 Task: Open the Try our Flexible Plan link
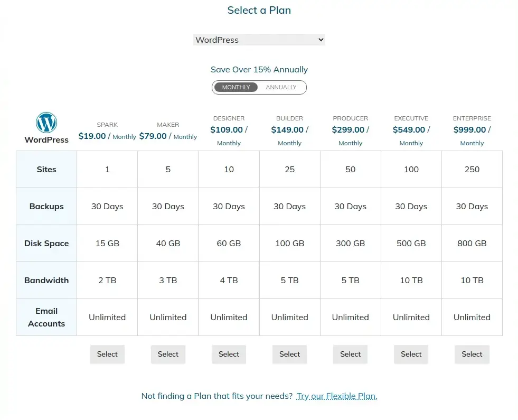pos(337,396)
